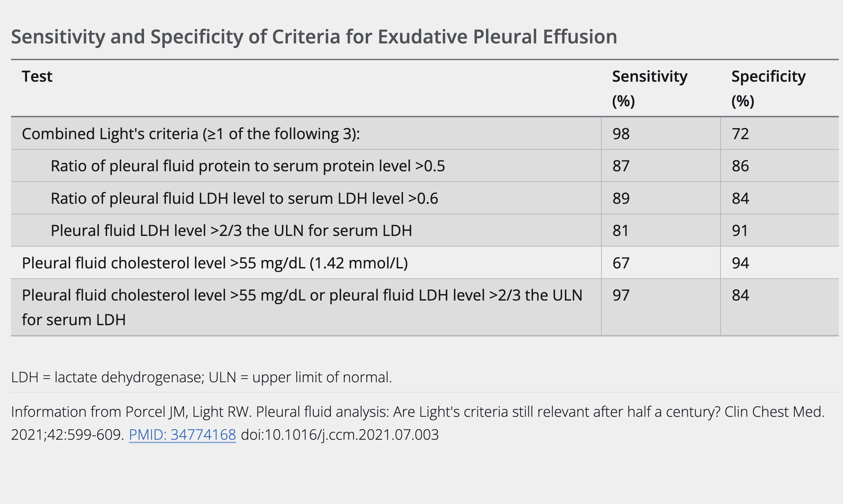Select the Combined Light's criteria row label

[x=191, y=134]
